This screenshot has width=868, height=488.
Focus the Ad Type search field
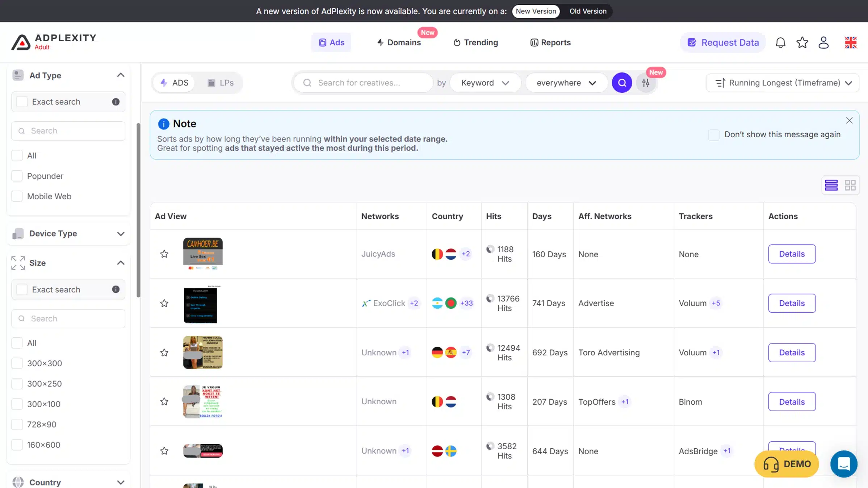point(68,131)
